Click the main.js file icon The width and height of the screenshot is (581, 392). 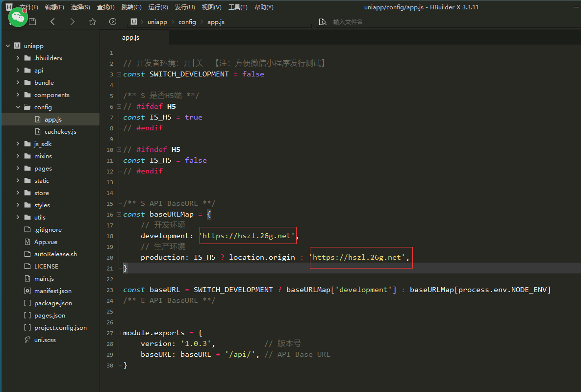(x=27, y=278)
